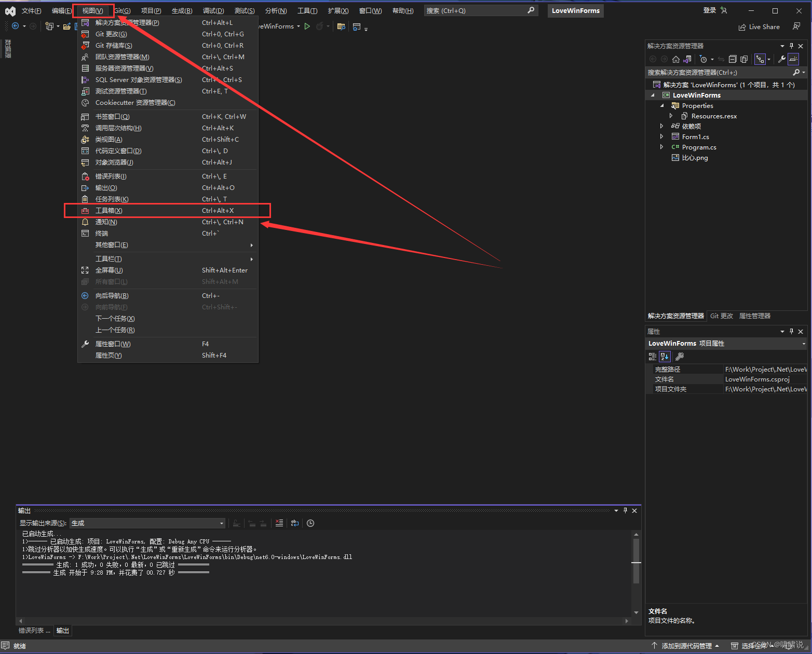Screen dimensions: 812x654
Task: Click Collapse All icon in Solution Explorer
Action: click(x=733, y=59)
